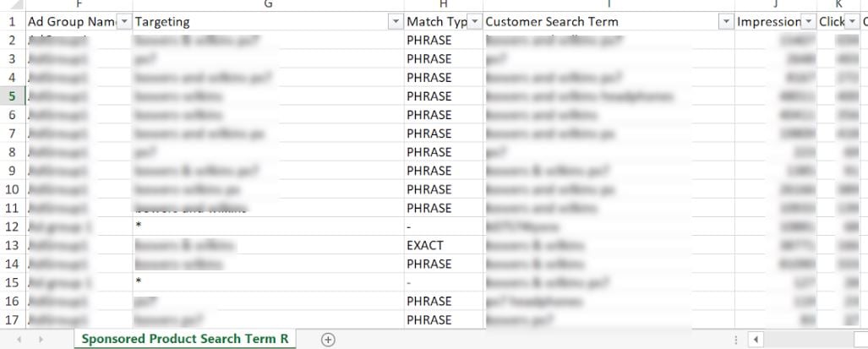Select row 12 header
Viewport: 868px width, 349px height.
coord(13,226)
